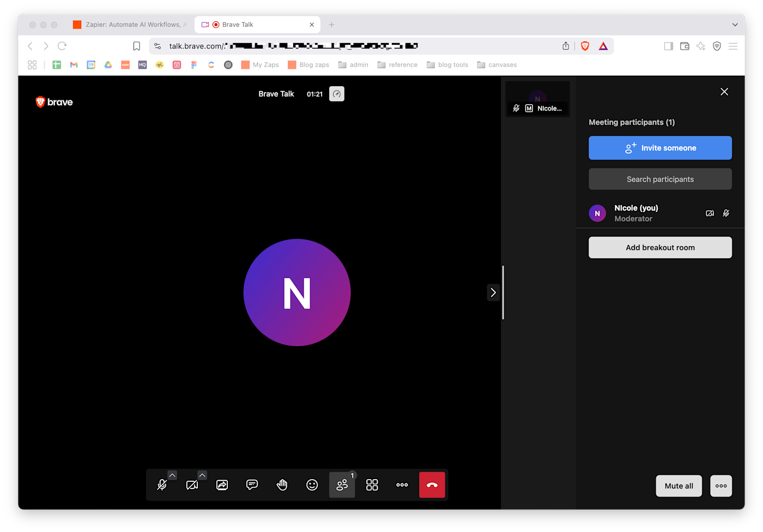Toggle the participants panel button
This screenshot has width=763, height=532.
pyautogui.click(x=342, y=485)
